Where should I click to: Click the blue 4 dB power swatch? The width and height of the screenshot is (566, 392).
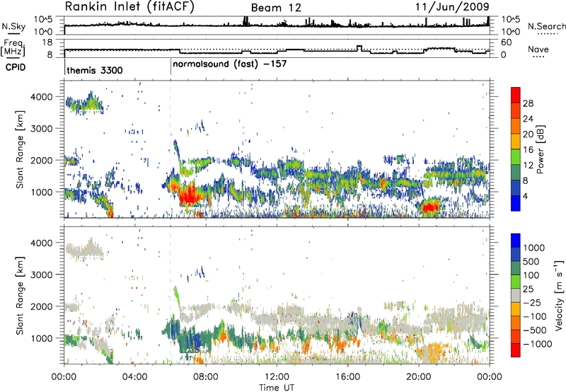[x=516, y=204]
